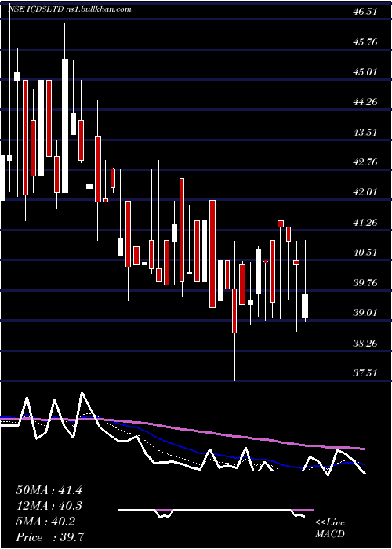Click the Price : 39.7 readout
Screen dimensions: 392x549
coord(49,537)
